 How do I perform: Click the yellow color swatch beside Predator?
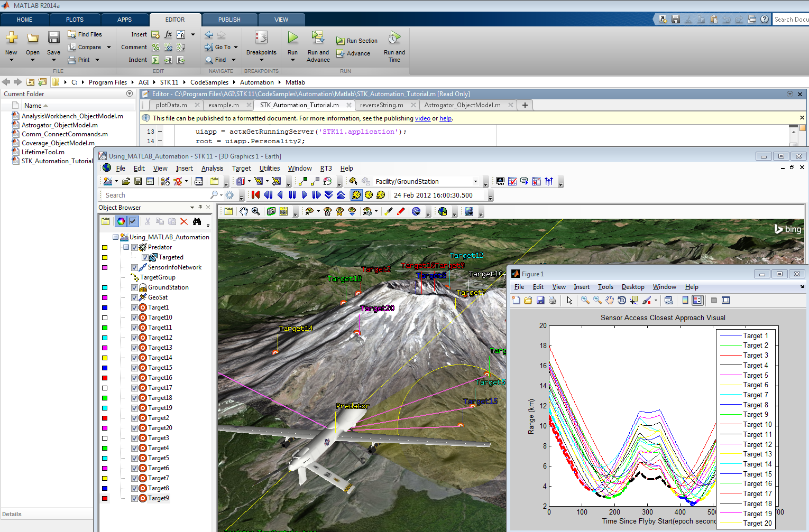105,247
